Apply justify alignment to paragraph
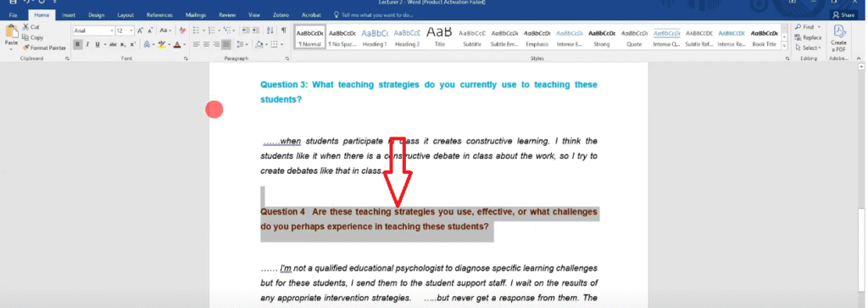The width and height of the screenshot is (868, 308). (x=226, y=44)
